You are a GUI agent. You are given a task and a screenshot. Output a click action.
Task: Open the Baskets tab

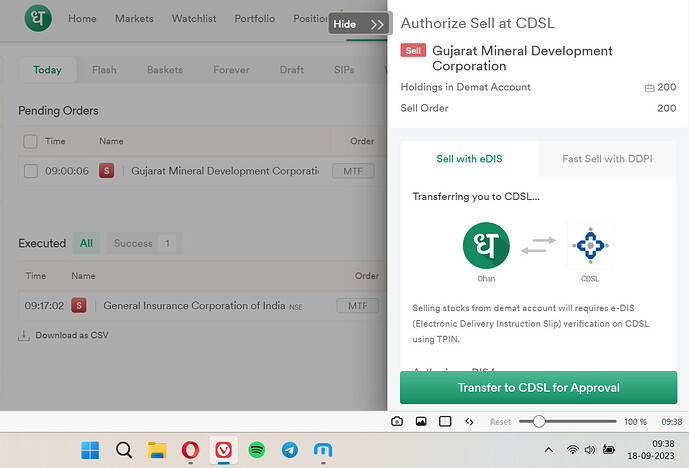[x=165, y=70]
